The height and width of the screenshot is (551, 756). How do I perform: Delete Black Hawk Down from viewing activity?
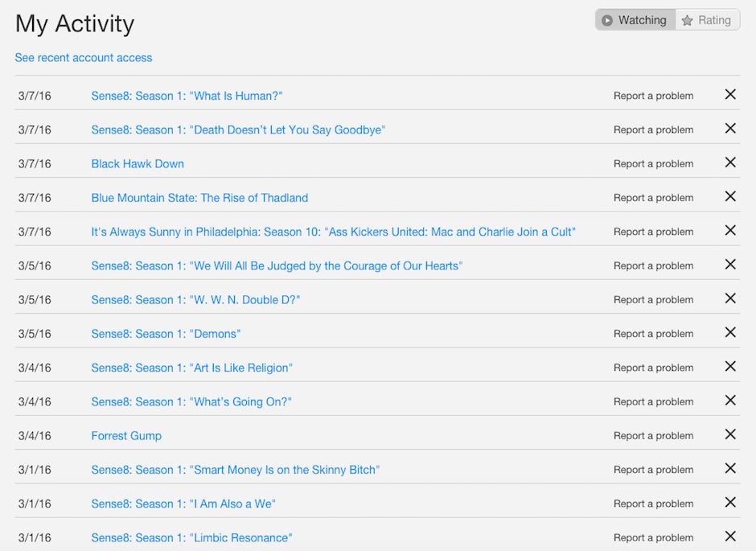(730, 162)
